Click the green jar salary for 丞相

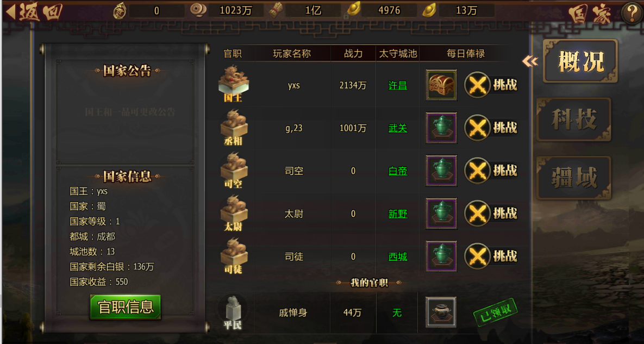[441, 128]
